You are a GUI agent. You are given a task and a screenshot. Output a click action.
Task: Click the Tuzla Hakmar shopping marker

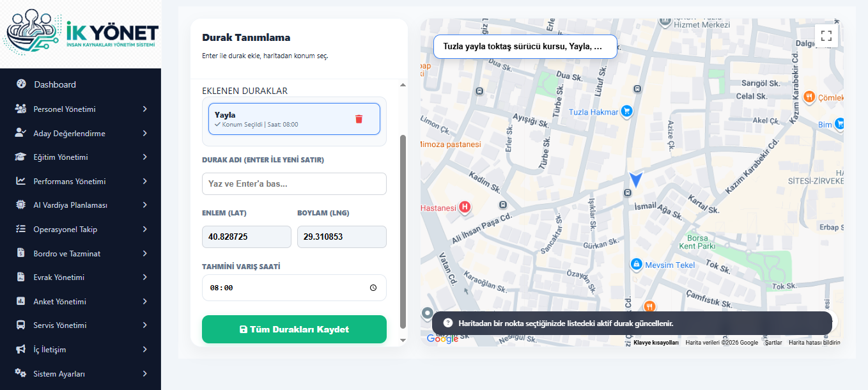[x=626, y=111]
